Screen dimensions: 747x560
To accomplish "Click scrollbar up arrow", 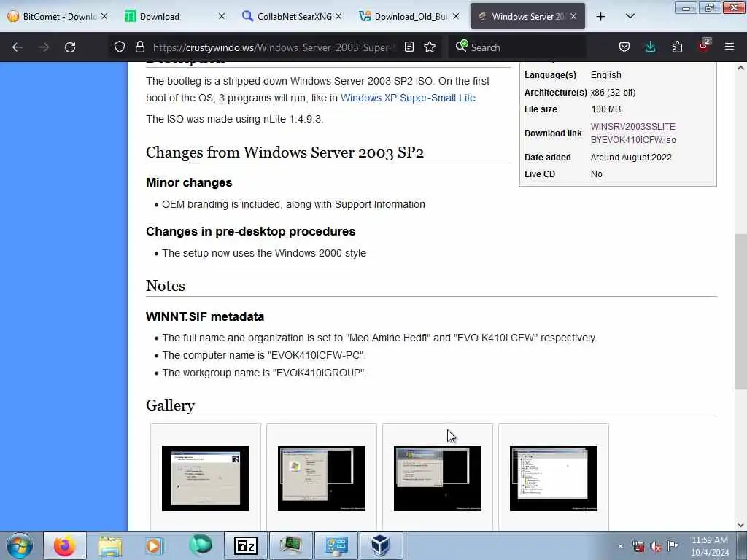I will (x=740, y=68).
